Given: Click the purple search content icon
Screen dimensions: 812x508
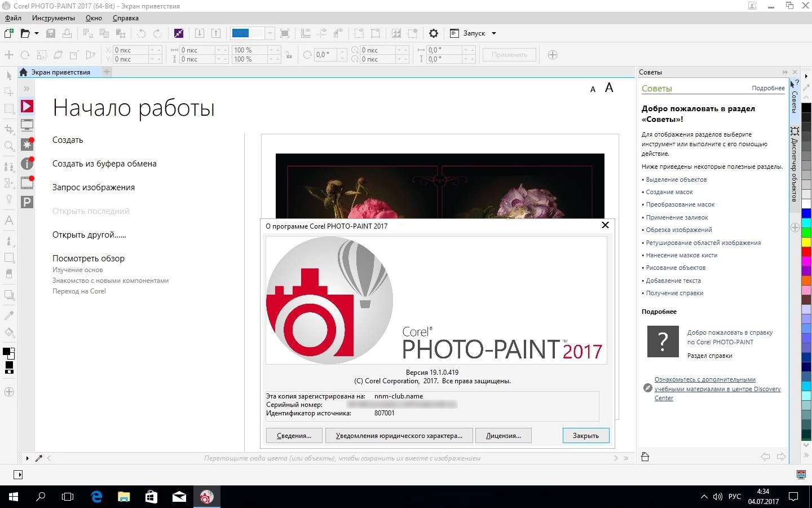Looking at the screenshot, I should (179, 33).
